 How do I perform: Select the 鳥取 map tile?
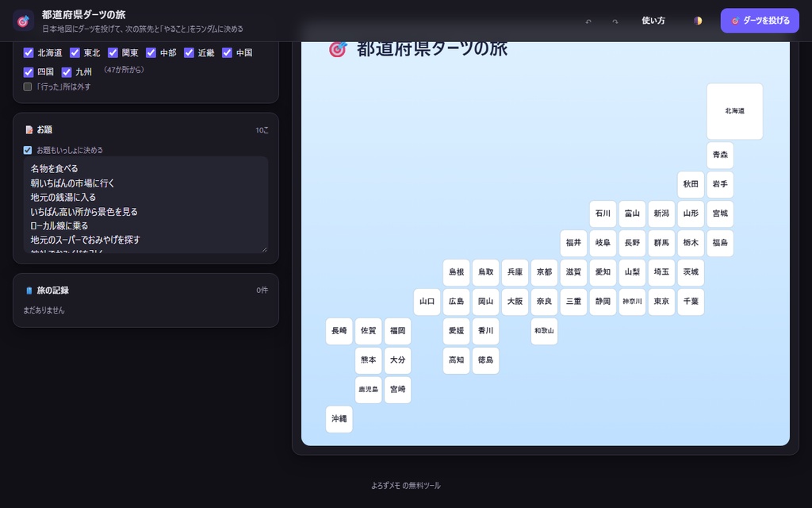(486, 272)
